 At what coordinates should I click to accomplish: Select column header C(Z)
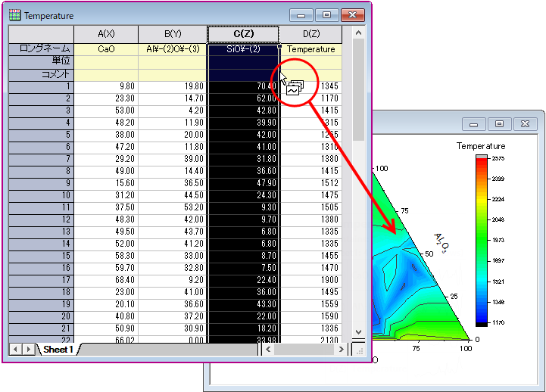click(x=243, y=34)
